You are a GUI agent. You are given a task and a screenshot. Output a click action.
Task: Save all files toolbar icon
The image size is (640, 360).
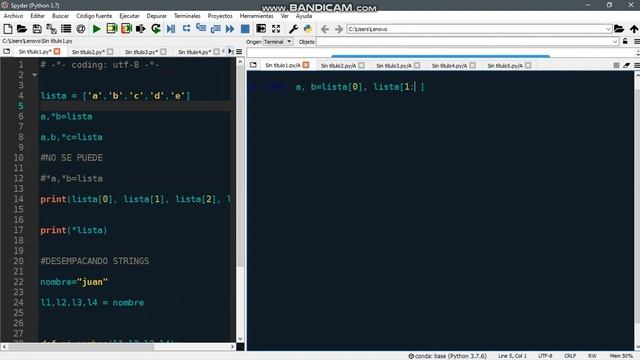point(51,29)
